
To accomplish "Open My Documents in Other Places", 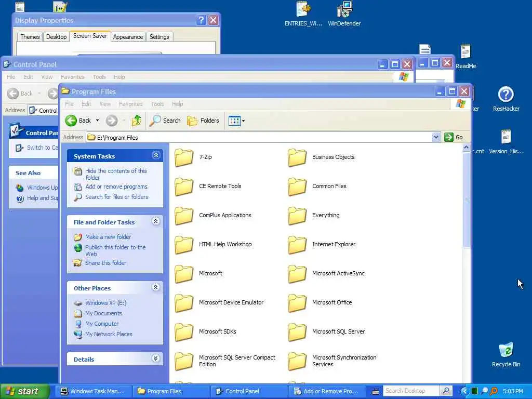I will coord(103,313).
